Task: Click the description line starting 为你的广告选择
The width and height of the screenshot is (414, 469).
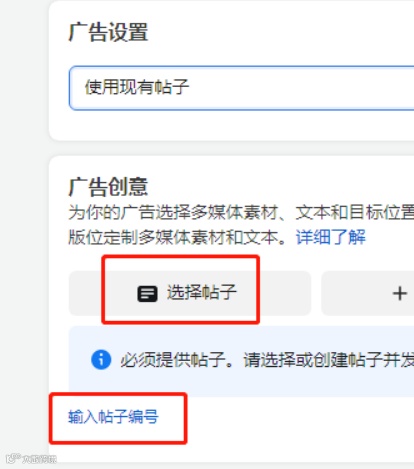Action: click(241, 212)
